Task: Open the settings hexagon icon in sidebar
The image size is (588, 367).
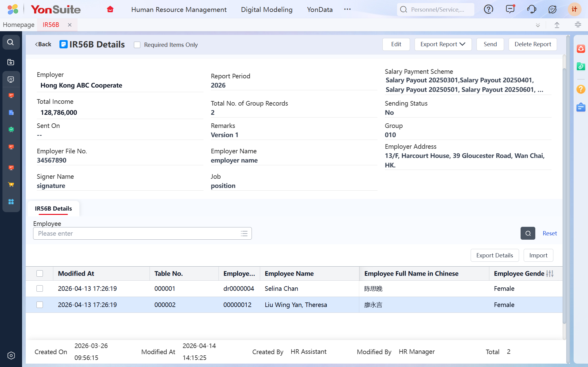Action: tap(11, 355)
